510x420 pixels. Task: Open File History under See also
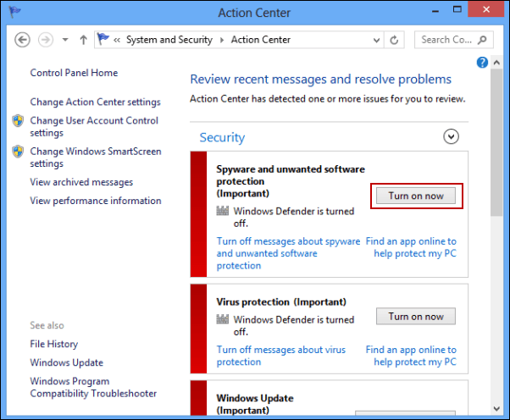click(54, 344)
